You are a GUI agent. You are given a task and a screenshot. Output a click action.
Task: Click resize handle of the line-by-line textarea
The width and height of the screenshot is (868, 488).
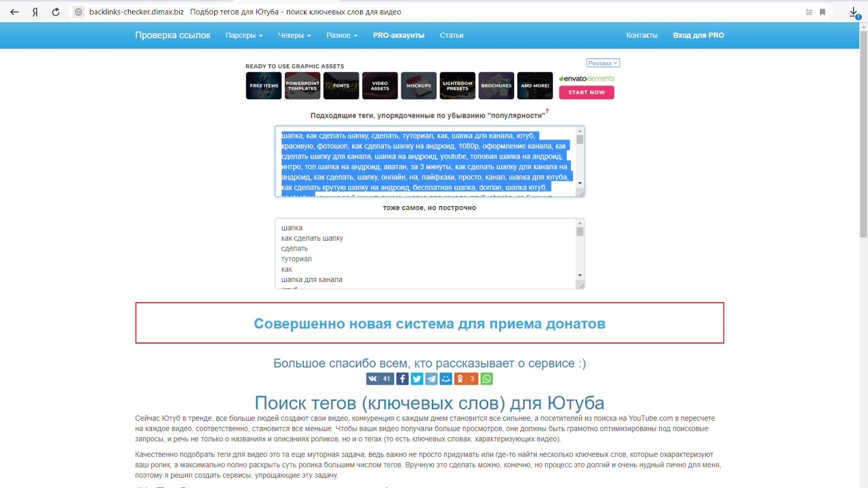pos(580,285)
